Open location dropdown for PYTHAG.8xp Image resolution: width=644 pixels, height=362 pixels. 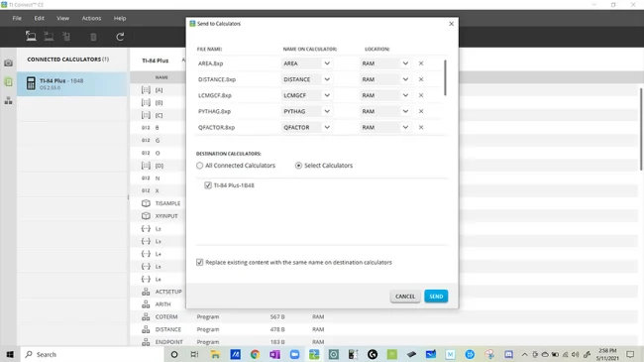[x=405, y=111]
